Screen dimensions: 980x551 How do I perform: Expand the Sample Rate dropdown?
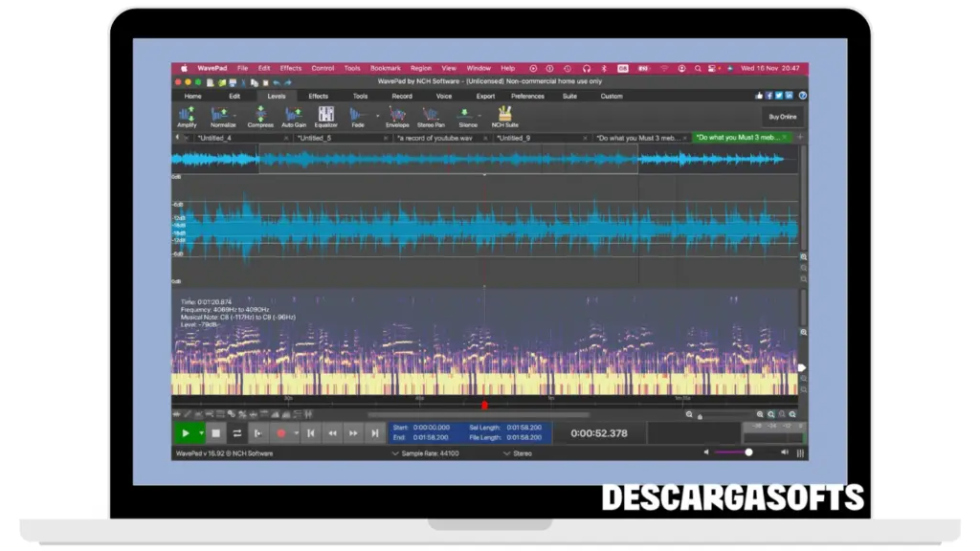coord(396,453)
